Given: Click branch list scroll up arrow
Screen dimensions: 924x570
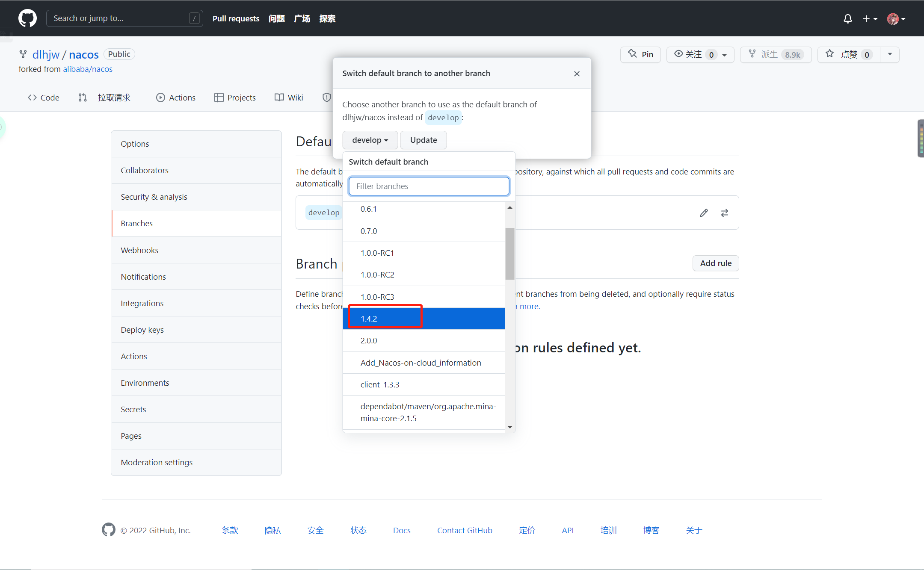Looking at the screenshot, I should 510,207.
